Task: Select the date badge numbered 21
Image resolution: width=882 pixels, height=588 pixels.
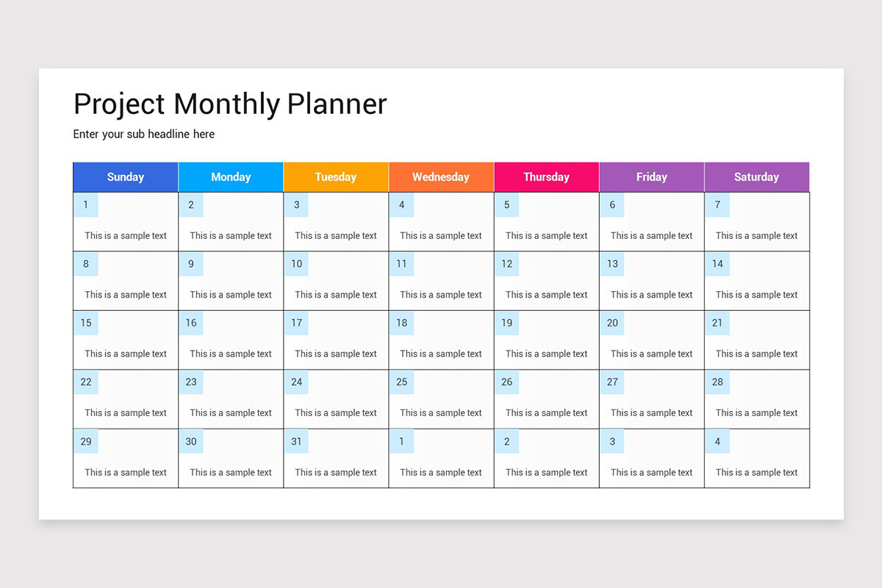Action: [x=717, y=323]
